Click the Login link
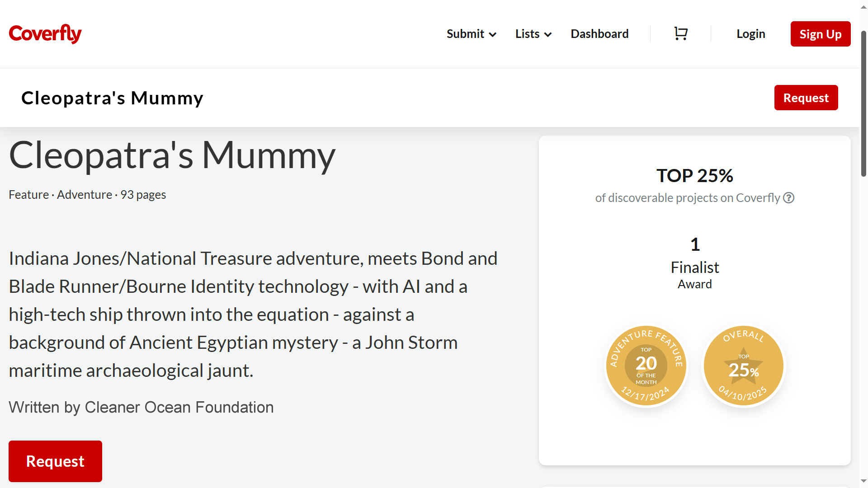Viewport: 868px width, 488px height. pos(750,34)
